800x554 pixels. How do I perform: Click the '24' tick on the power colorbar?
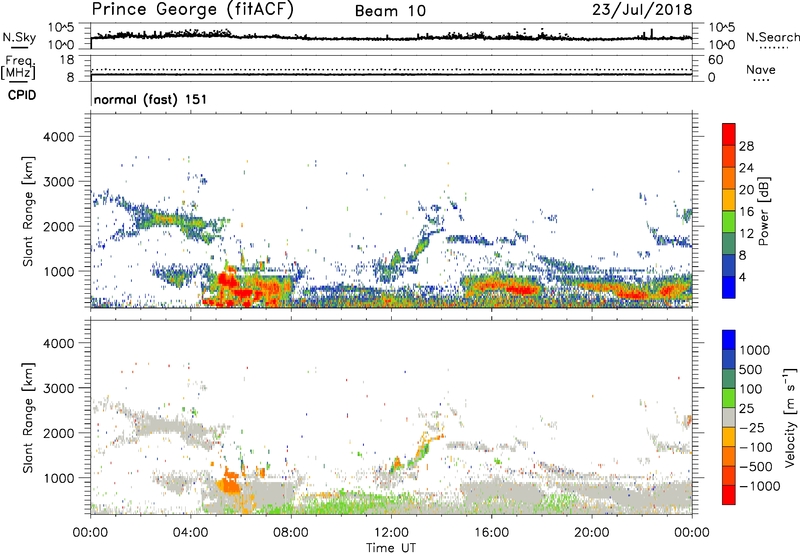pos(746,168)
